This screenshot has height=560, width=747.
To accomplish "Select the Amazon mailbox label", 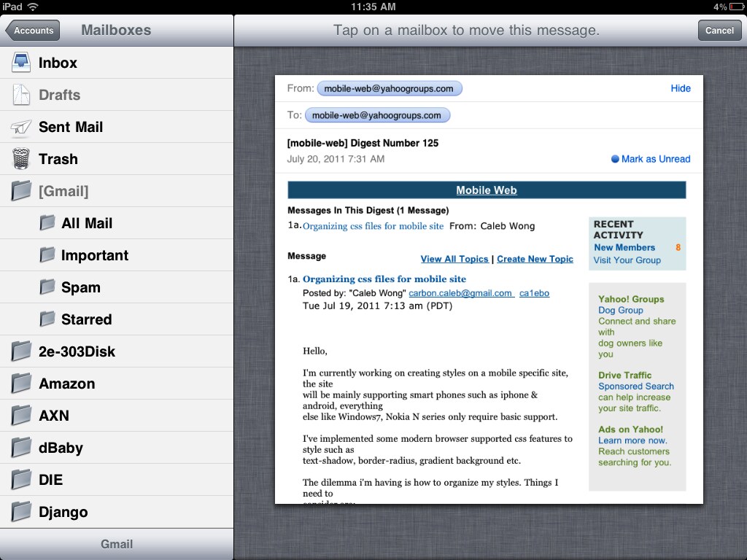I will pyautogui.click(x=66, y=384).
